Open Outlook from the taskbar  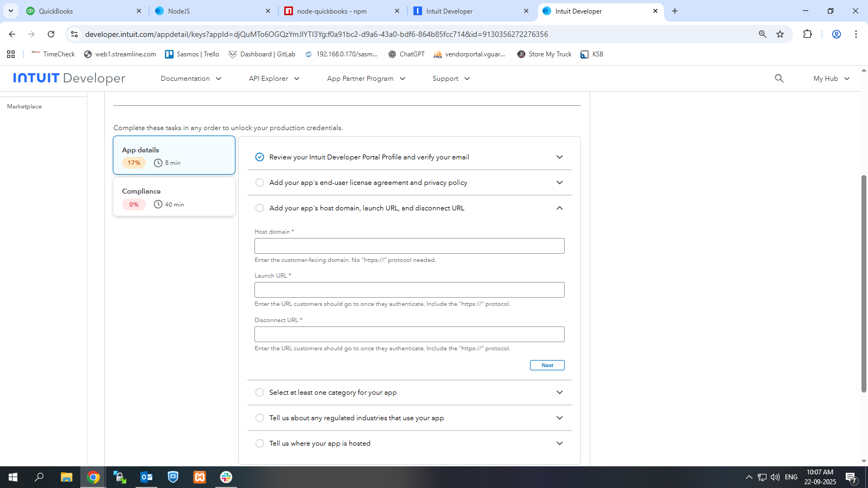pyautogui.click(x=146, y=477)
